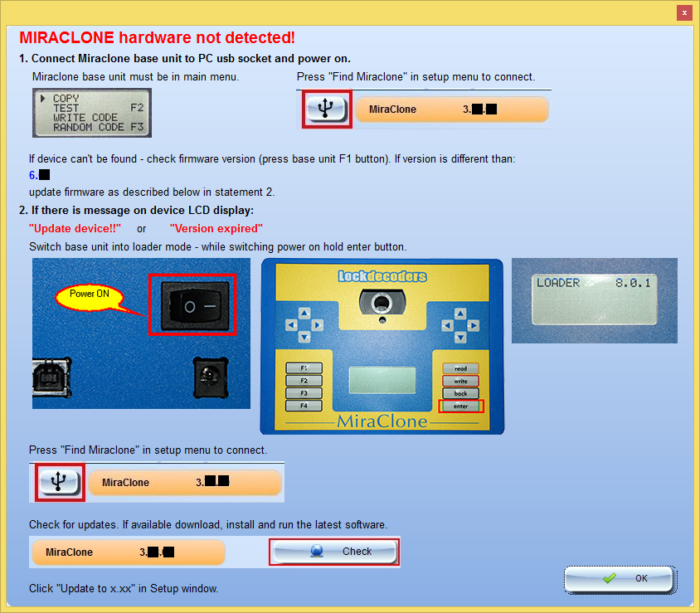Click the write key on the device image
This screenshot has height=613, width=700.
(460, 381)
